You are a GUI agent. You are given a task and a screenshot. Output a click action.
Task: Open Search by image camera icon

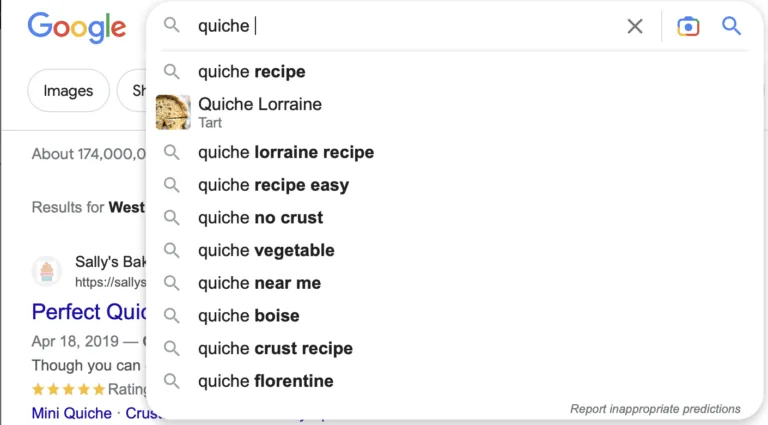click(688, 26)
